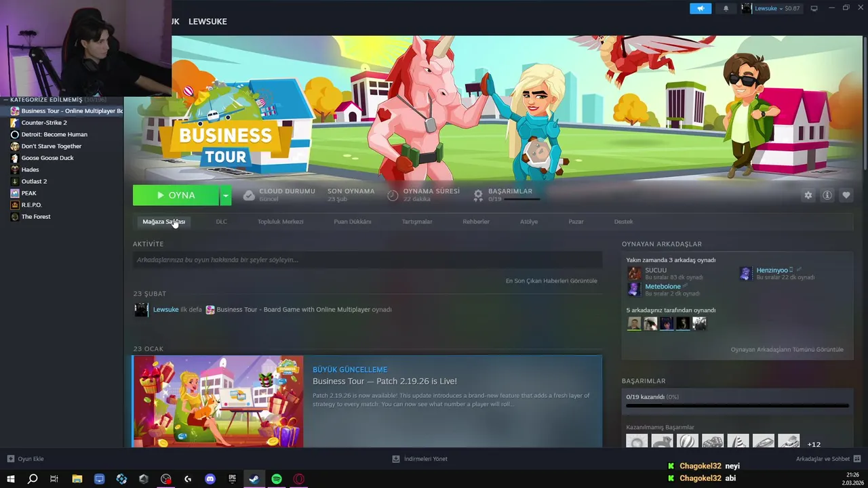The image size is (868, 488).
Task: Click the 0/19 achievements progress bar
Action: coord(737,406)
